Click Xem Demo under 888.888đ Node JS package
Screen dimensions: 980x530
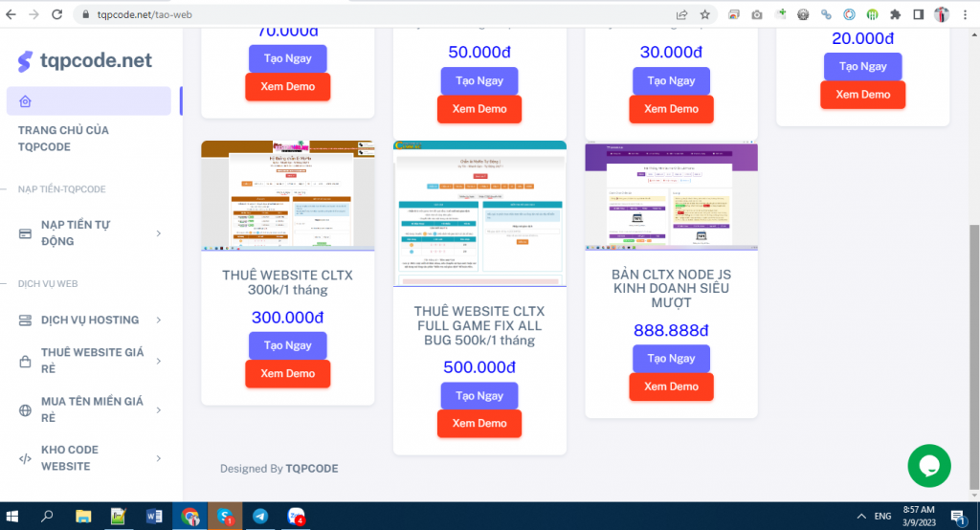point(671,386)
